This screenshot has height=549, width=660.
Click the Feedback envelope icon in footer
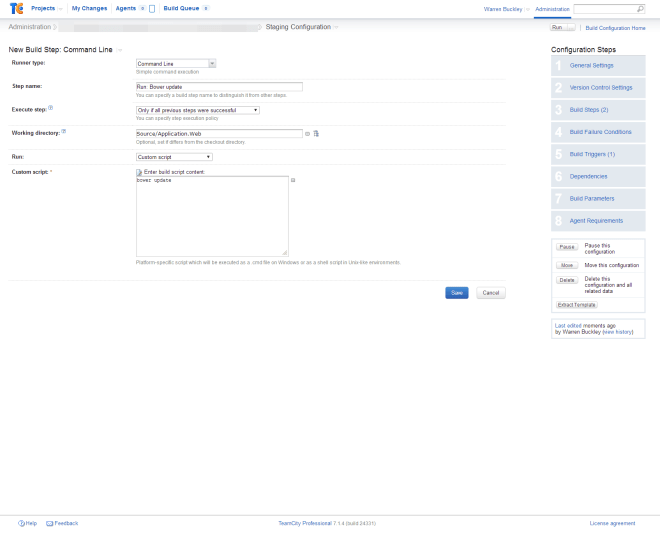click(49, 523)
